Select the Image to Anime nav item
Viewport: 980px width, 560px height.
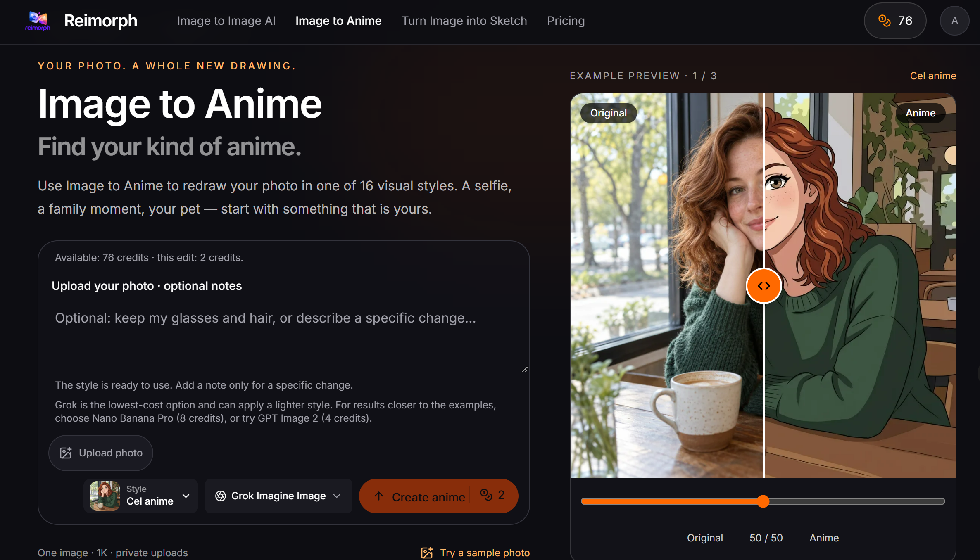coord(338,21)
